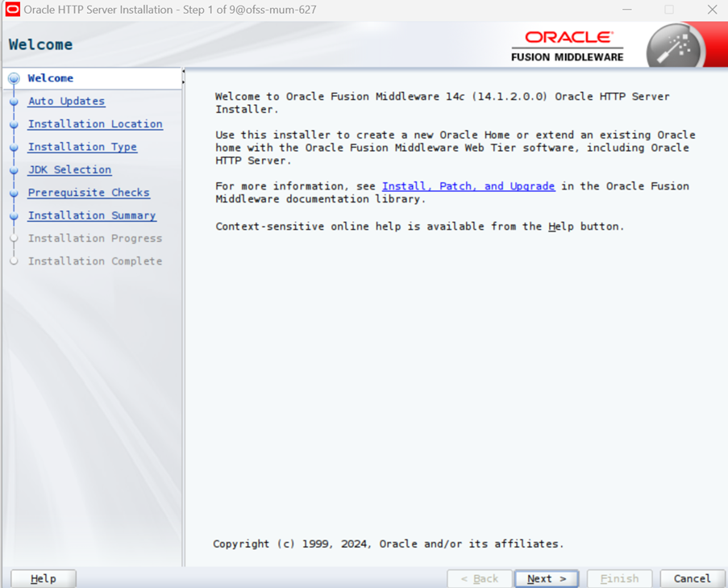The height and width of the screenshot is (588, 728).
Task: Open Install, Patch, and Upgrade documentation link
Action: [x=468, y=186]
